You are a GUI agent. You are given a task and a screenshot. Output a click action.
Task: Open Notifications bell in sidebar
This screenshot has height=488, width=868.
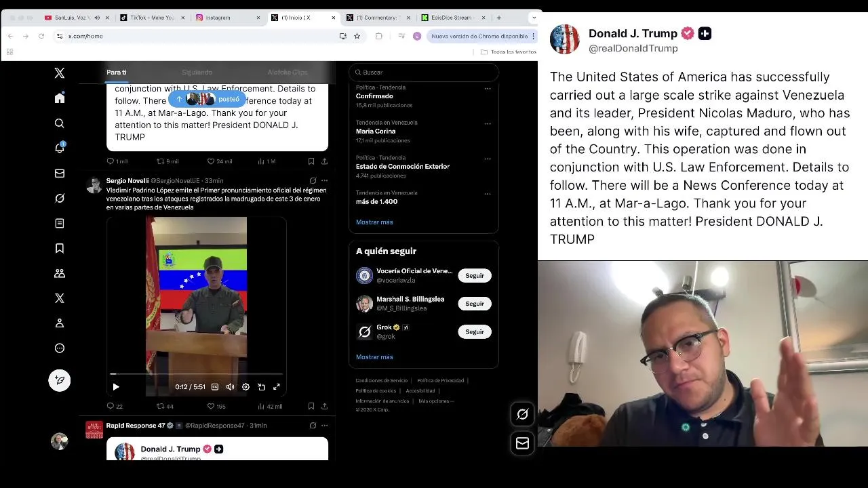[60, 148]
